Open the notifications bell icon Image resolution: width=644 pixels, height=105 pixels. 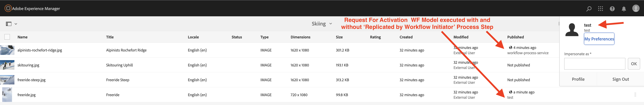click(624, 9)
